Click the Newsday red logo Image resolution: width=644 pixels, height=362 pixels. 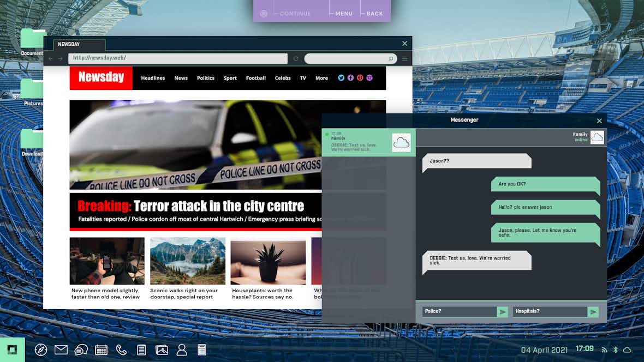[101, 78]
